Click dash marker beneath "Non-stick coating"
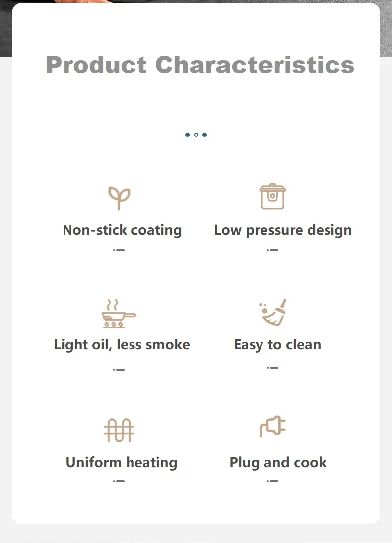This screenshot has height=543, width=392. [x=119, y=250]
